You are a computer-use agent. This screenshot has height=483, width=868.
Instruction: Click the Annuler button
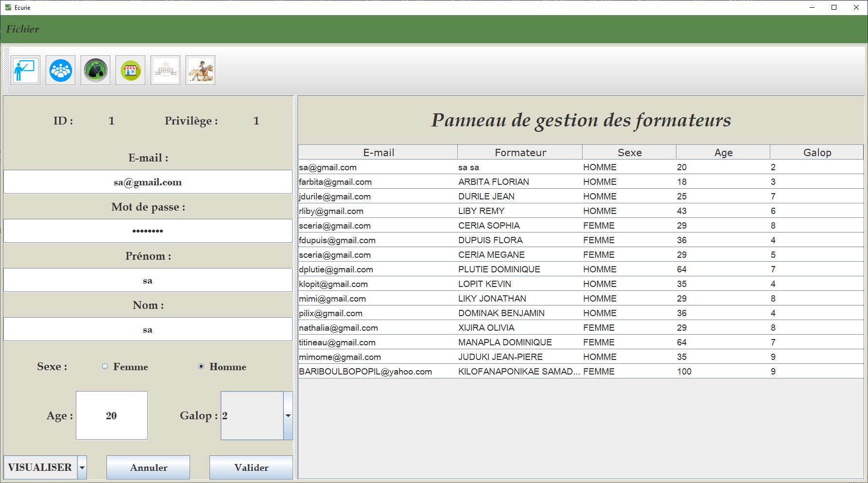coord(148,467)
